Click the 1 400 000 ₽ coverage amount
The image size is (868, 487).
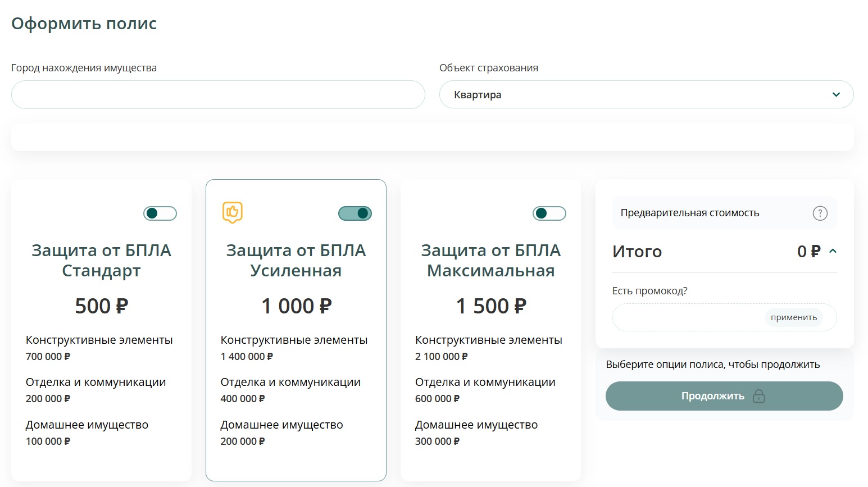247,357
